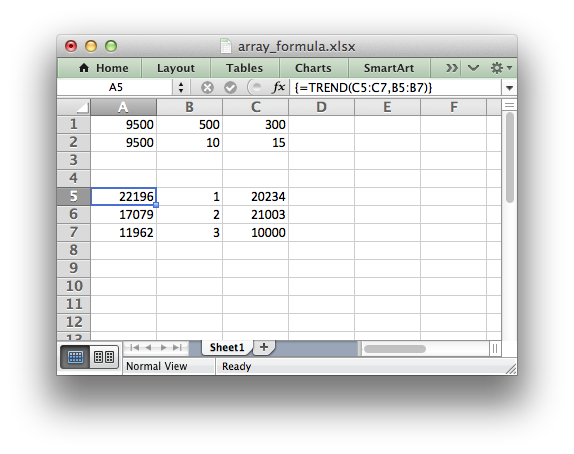Click the cancel entry icon in formula bar
Image resolution: width=574 pixels, height=454 pixels.
[x=207, y=88]
